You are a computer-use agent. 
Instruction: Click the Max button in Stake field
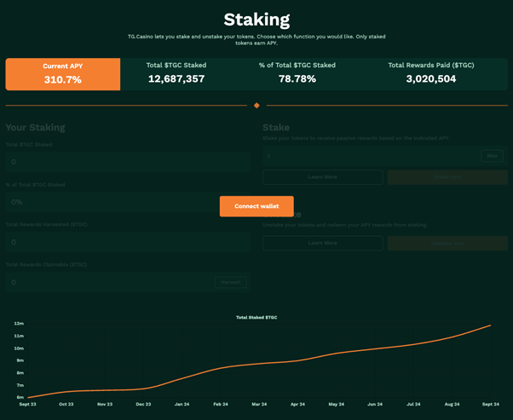[492, 156]
